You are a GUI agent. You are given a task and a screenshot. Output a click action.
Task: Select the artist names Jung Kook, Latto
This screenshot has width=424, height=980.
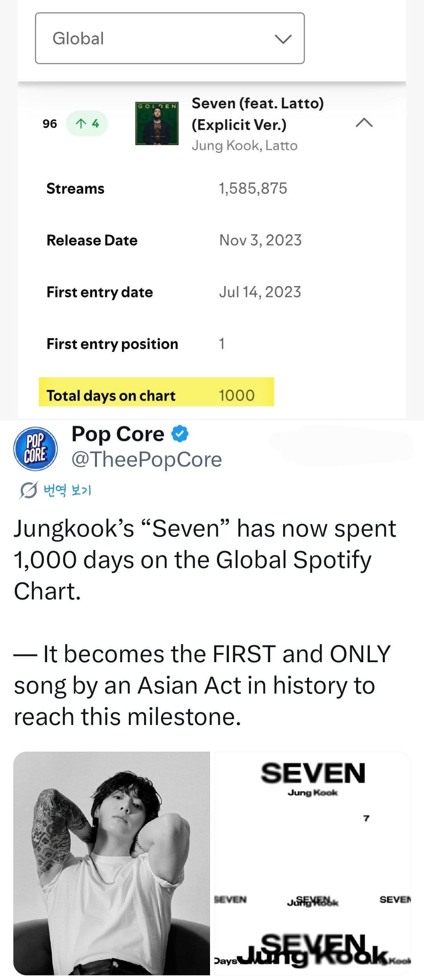(x=245, y=146)
